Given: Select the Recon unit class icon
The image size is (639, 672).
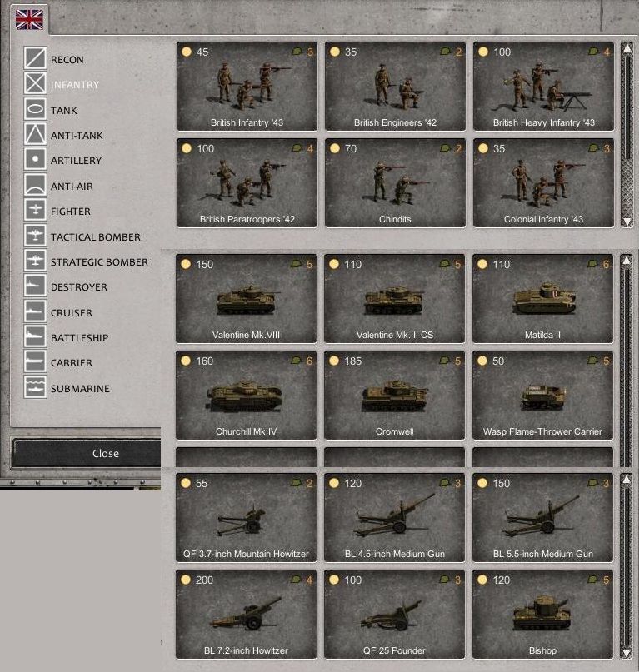Looking at the screenshot, I should click(35, 57).
